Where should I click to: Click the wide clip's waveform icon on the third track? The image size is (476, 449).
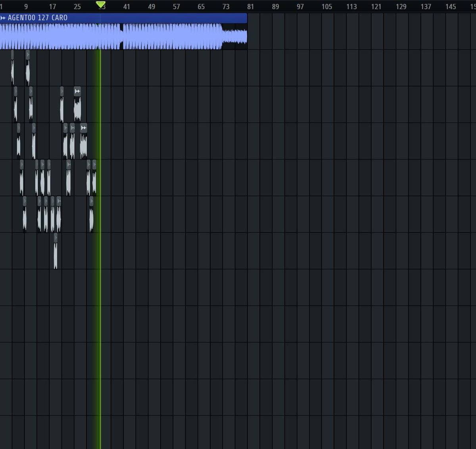coord(77,91)
